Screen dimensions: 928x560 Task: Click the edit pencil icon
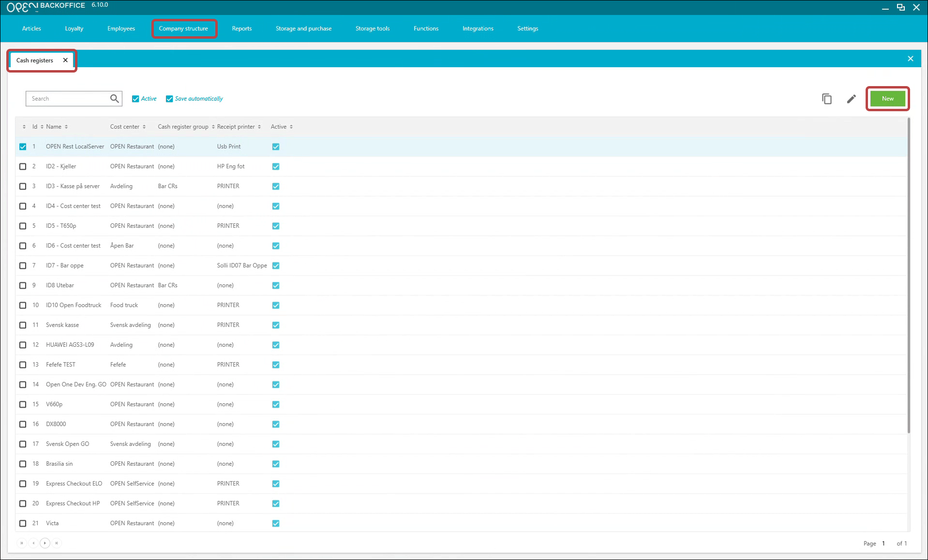(852, 99)
